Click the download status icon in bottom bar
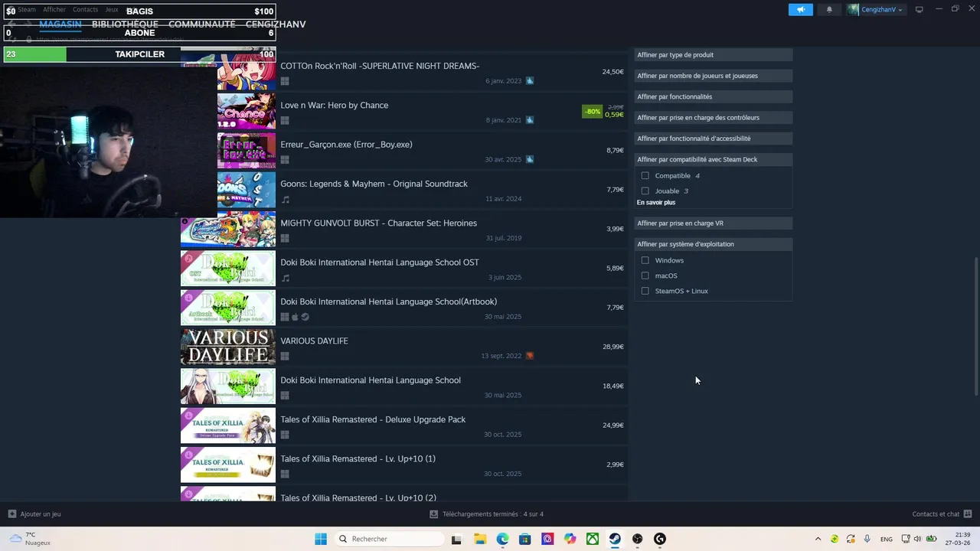This screenshot has width=980, height=551. [434, 514]
